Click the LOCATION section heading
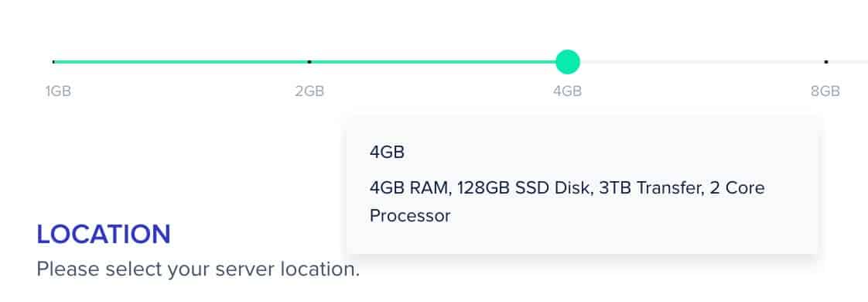The height and width of the screenshot is (302, 868). click(x=104, y=235)
